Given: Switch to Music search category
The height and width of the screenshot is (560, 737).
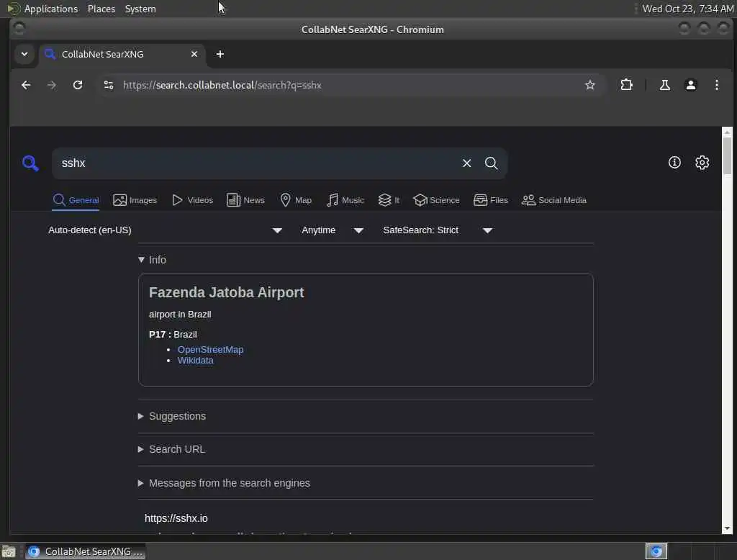Looking at the screenshot, I should pos(345,200).
